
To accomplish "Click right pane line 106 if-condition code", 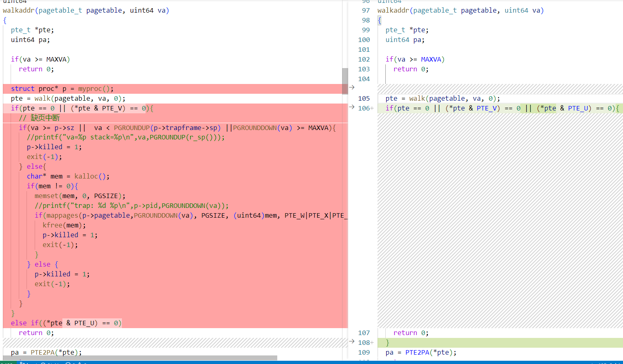I will click(502, 108).
